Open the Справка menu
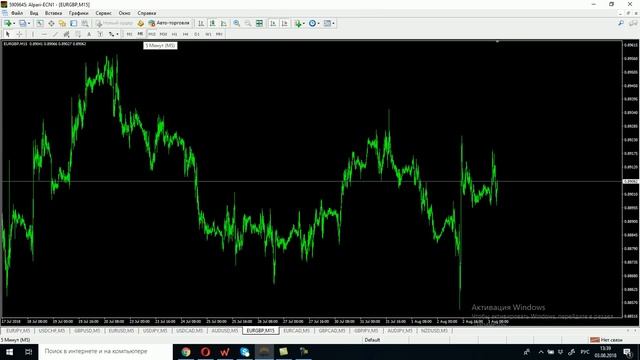The width and height of the screenshot is (640, 360). coord(147,13)
